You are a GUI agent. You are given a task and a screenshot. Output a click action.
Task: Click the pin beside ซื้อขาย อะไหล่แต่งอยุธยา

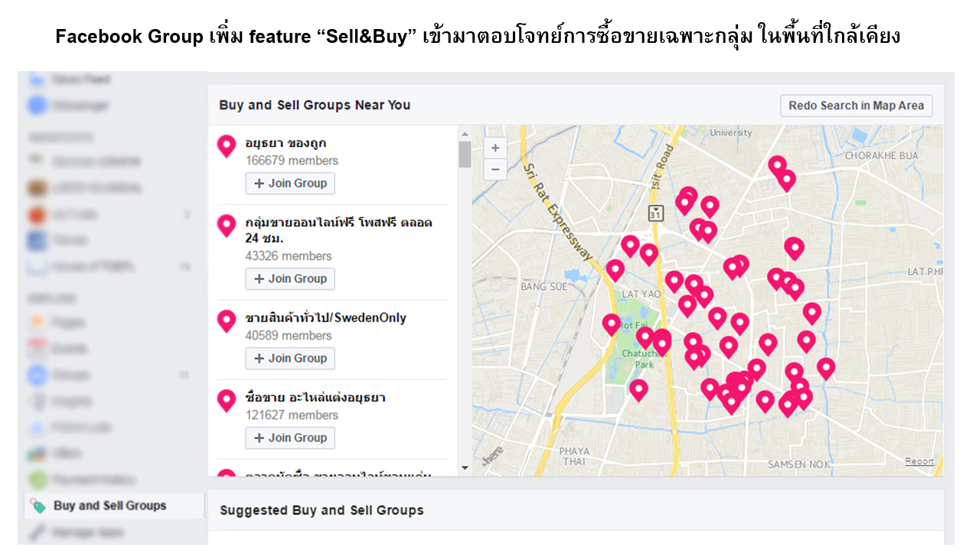[227, 400]
